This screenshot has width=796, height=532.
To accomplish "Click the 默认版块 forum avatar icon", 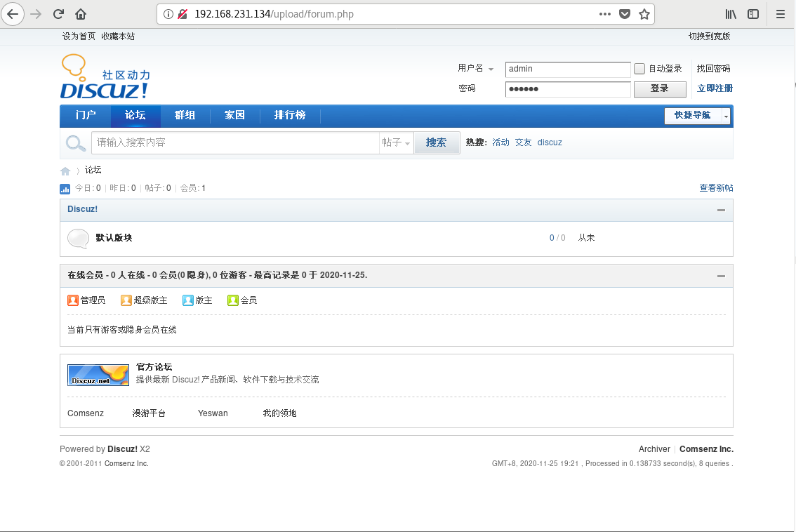I will coord(78,239).
